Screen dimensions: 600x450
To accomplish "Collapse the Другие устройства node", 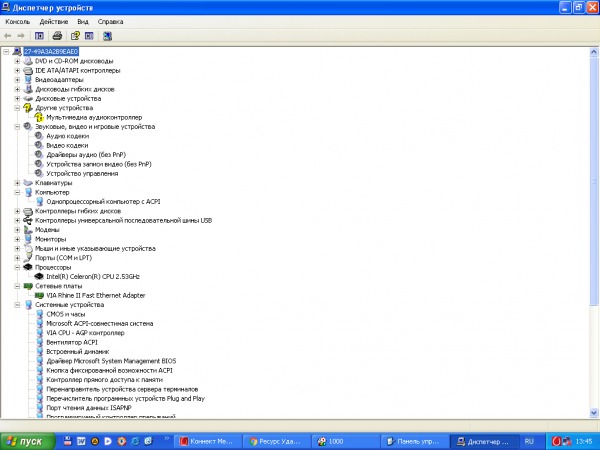I will (x=17, y=108).
